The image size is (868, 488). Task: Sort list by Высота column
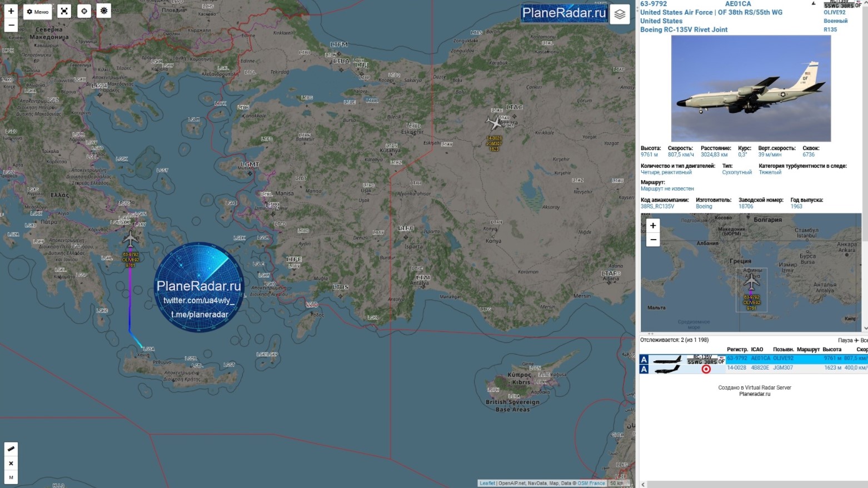click(832, 350)
